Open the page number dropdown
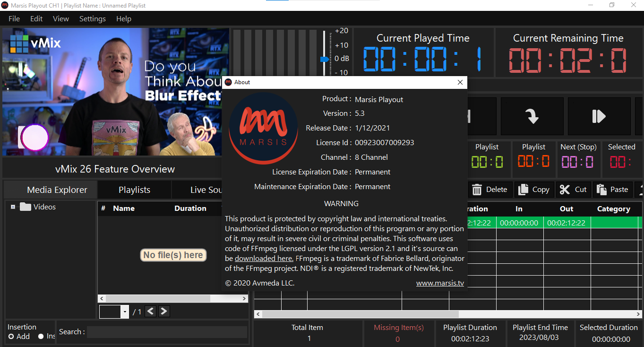The height and width of the screenshot is (347, 644). [125, 312]
